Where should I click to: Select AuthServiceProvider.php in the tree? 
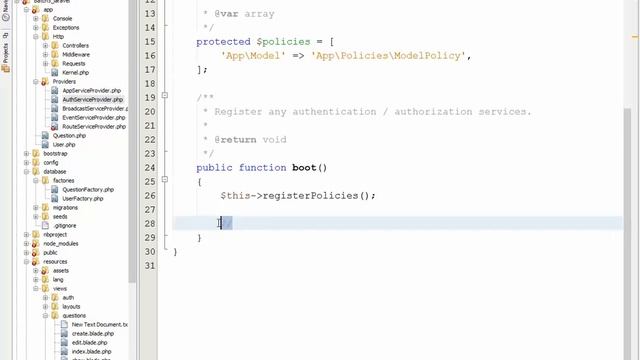pos(93,100)
